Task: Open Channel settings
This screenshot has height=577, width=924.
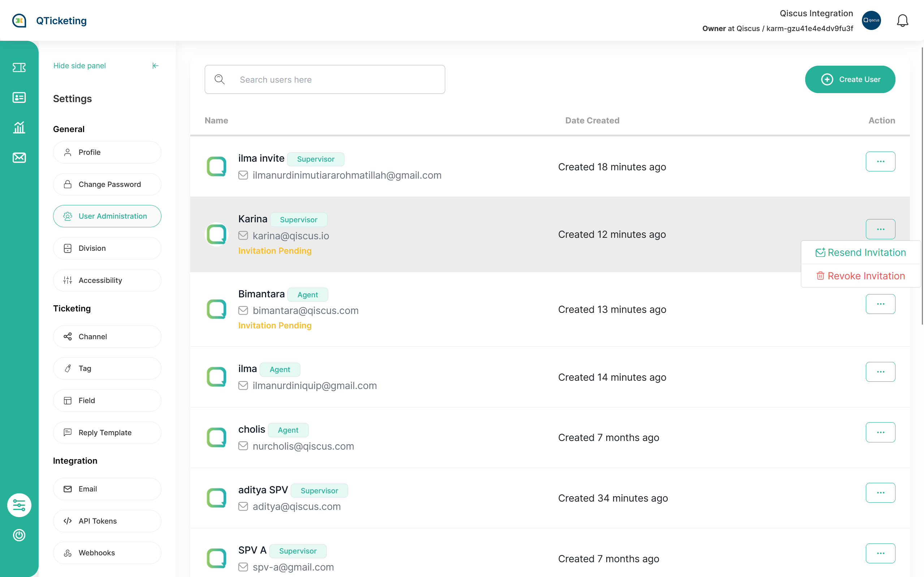Action: click(107, 337)
